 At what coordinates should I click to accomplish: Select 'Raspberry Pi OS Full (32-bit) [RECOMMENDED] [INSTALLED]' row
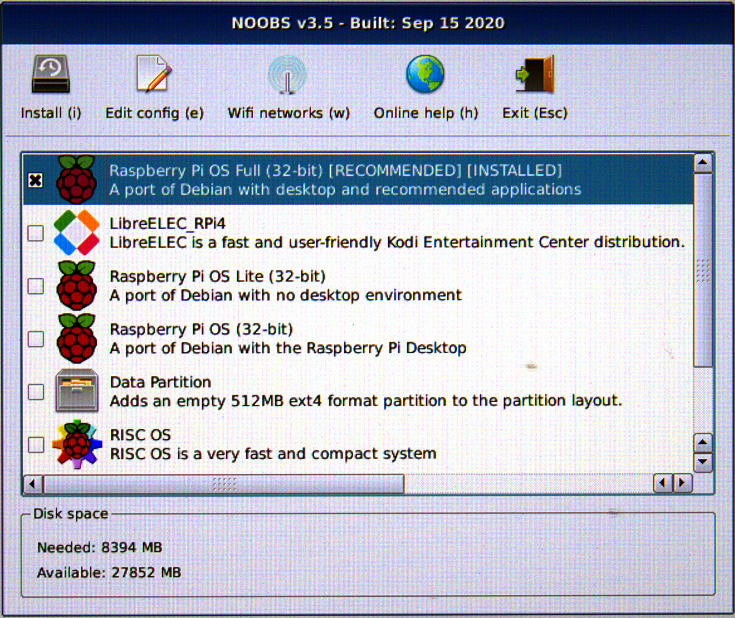pos(358,180)
